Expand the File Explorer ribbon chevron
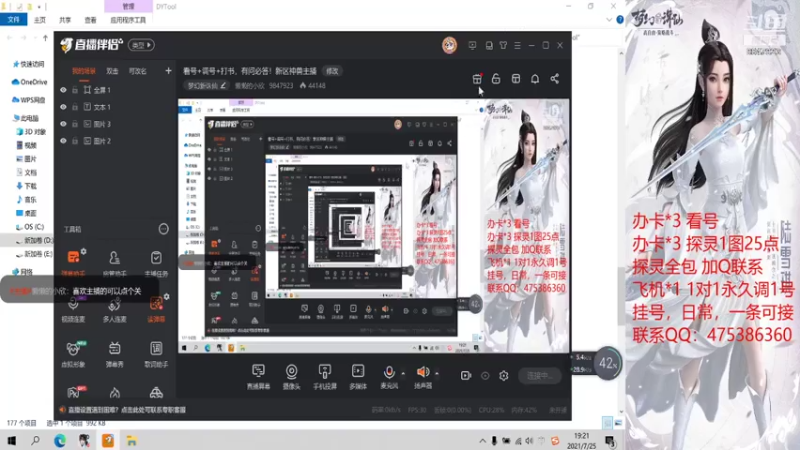Image resolution: width=800 pixels, height=450 pixels. click(x=609, y=20)
